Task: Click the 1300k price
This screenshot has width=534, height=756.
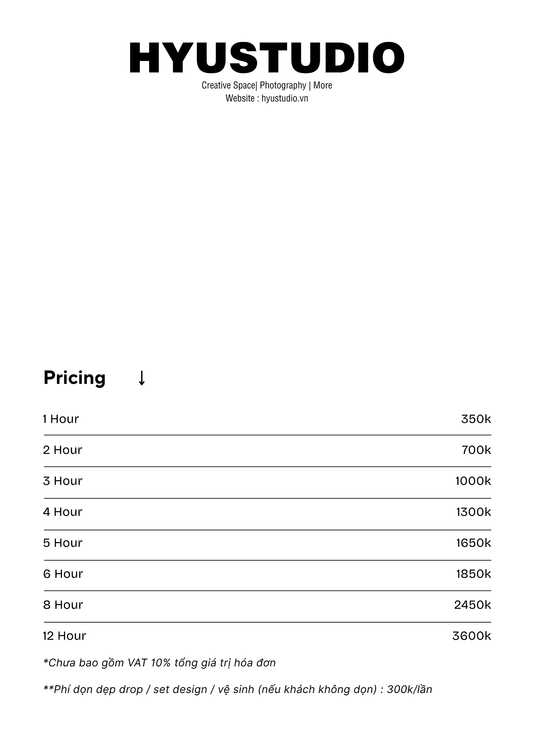Action: 474,512
